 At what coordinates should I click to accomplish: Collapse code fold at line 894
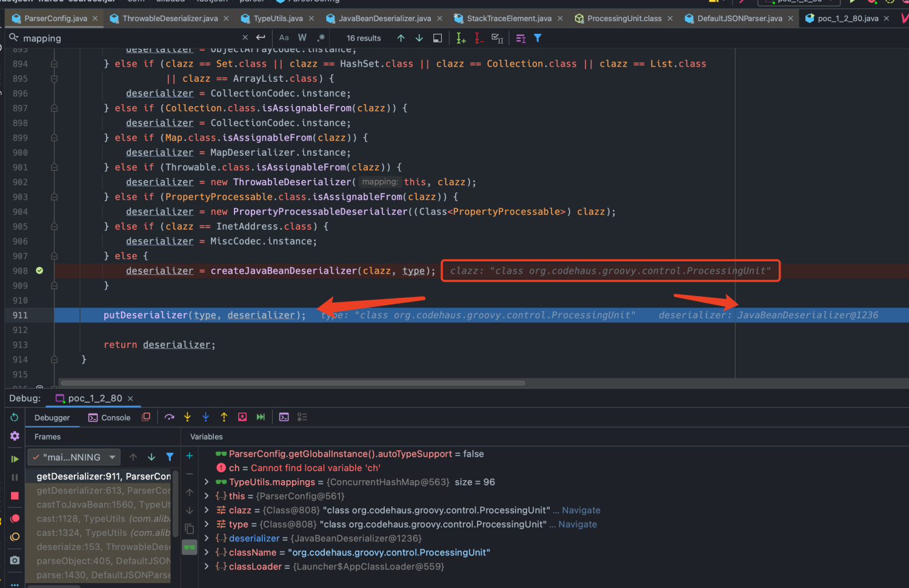tap(54, 64)
